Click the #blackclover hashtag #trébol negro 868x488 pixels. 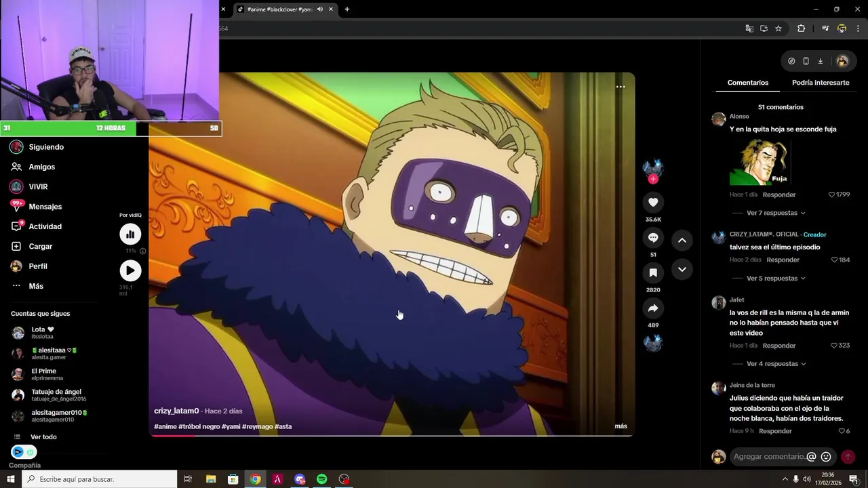[199, 426]
